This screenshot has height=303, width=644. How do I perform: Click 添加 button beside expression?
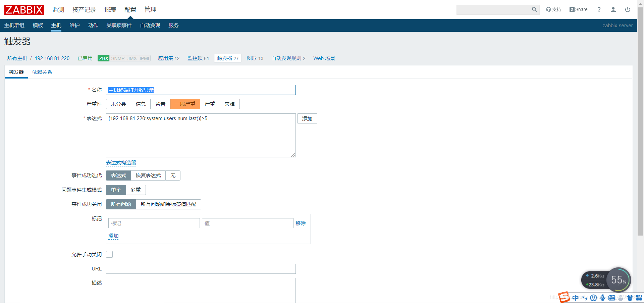[x=307, y=119]
